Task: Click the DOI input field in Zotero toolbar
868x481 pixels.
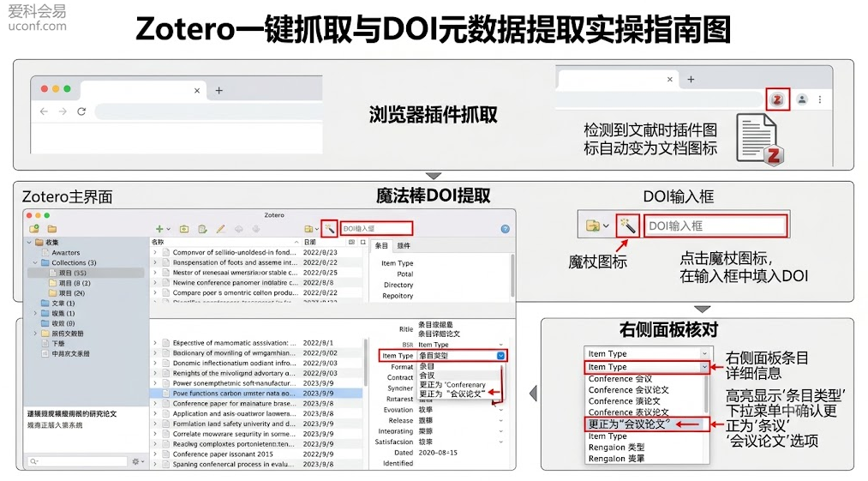Action: click(x=376, y=228)
